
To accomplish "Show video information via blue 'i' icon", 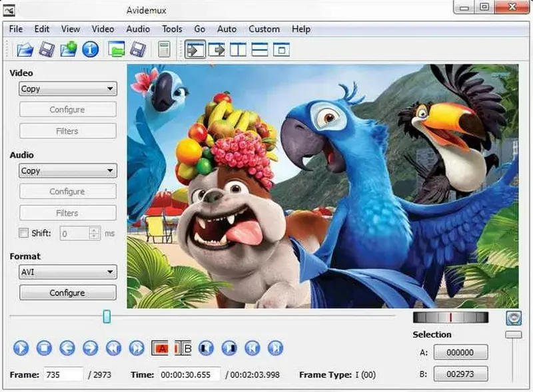I will (90, 50).
